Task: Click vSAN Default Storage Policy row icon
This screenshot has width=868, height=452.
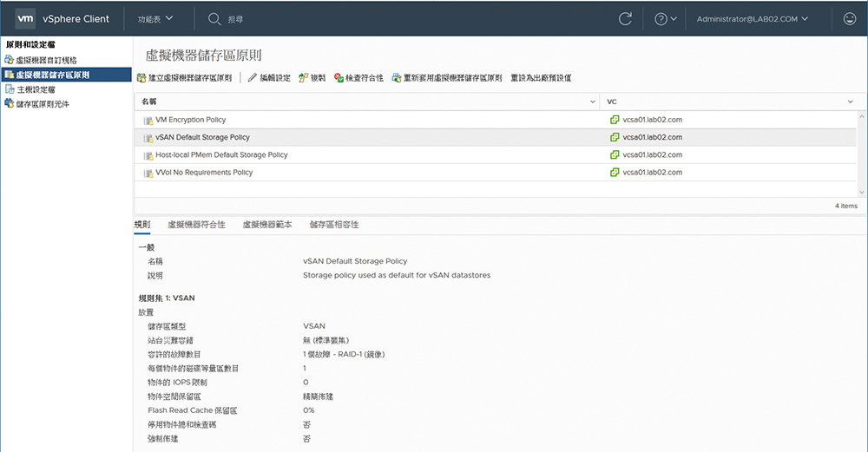Action: [148, 138]
